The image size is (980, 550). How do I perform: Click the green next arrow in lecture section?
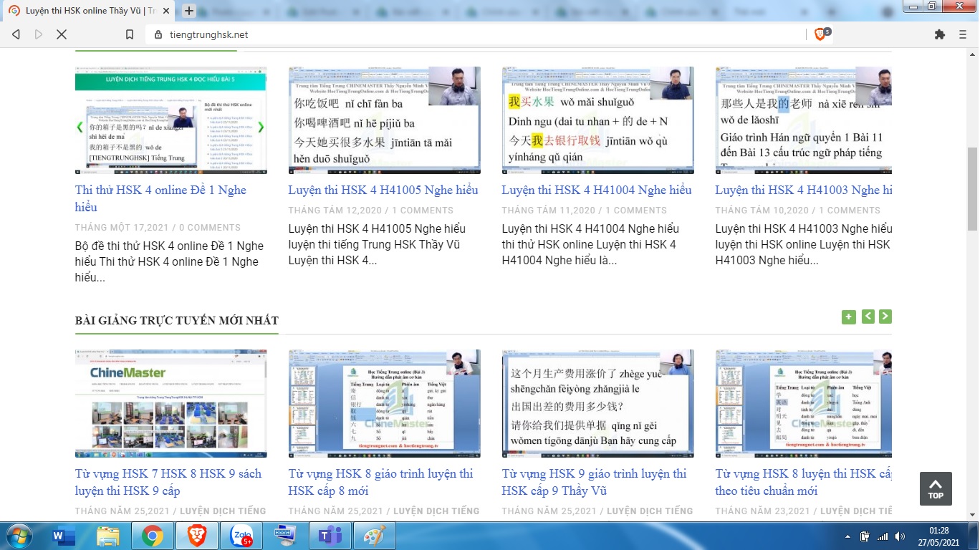click(885, 317)
